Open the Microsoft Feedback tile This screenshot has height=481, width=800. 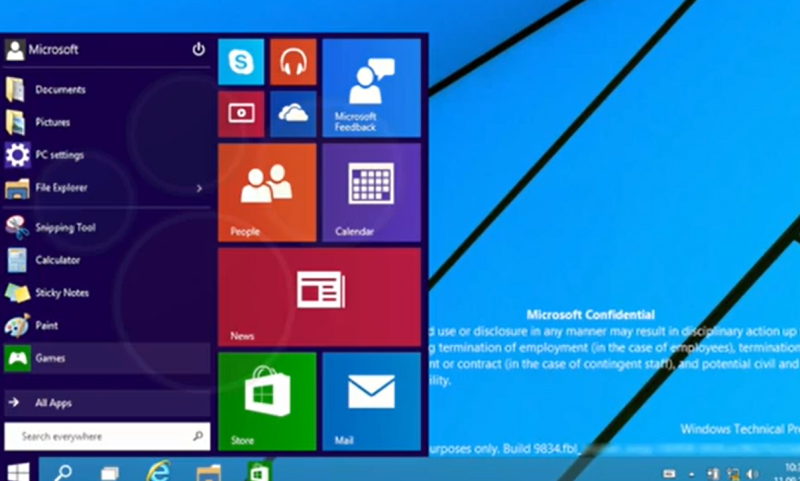tap(371, 88)
